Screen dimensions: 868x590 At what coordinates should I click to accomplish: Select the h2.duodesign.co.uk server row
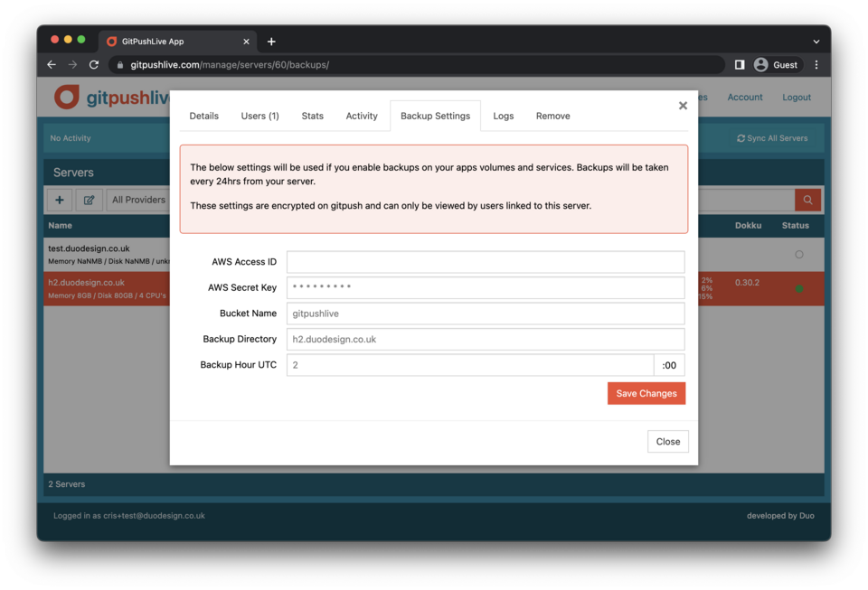click(x=107, y=288)
